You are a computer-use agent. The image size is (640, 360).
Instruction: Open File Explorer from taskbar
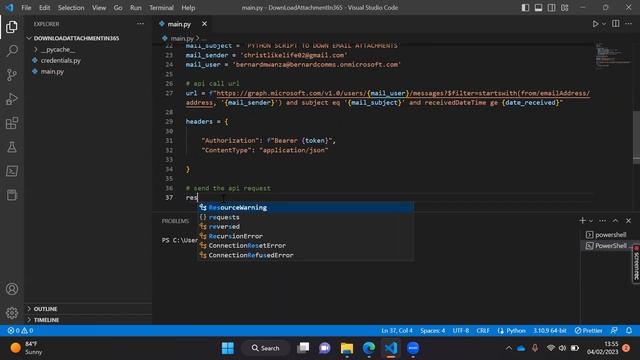point(347,348)
